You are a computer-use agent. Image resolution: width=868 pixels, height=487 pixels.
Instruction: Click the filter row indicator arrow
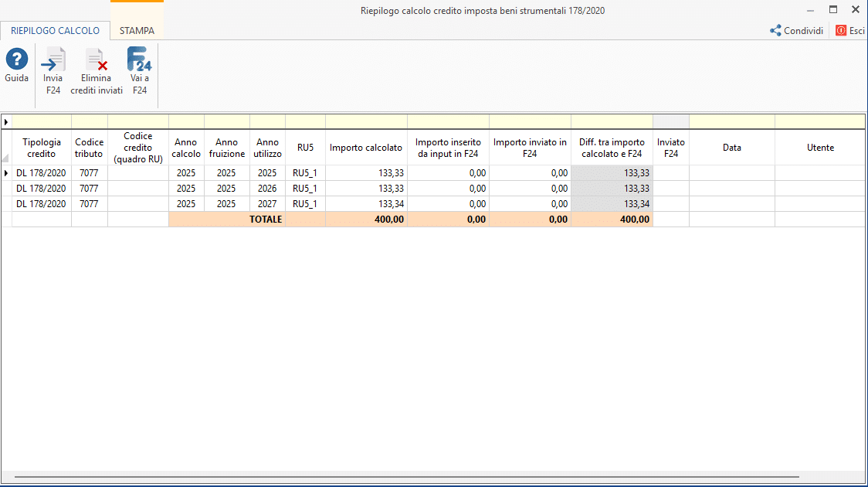(6, 121)
